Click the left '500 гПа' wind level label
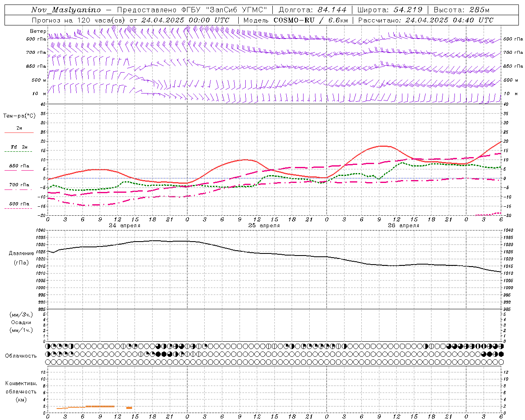This screenshot has height=420, width=525. pyautogui.click(x=36, y=39)
